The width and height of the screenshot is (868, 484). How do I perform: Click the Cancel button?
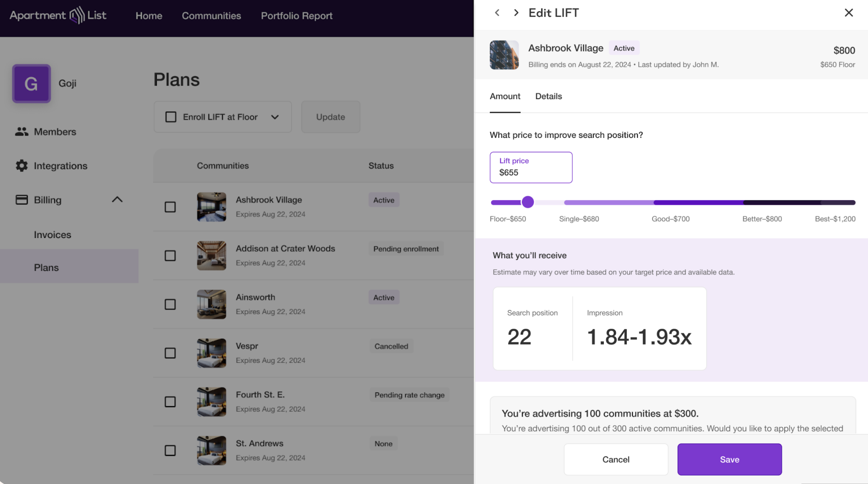(x=616, y=459)
